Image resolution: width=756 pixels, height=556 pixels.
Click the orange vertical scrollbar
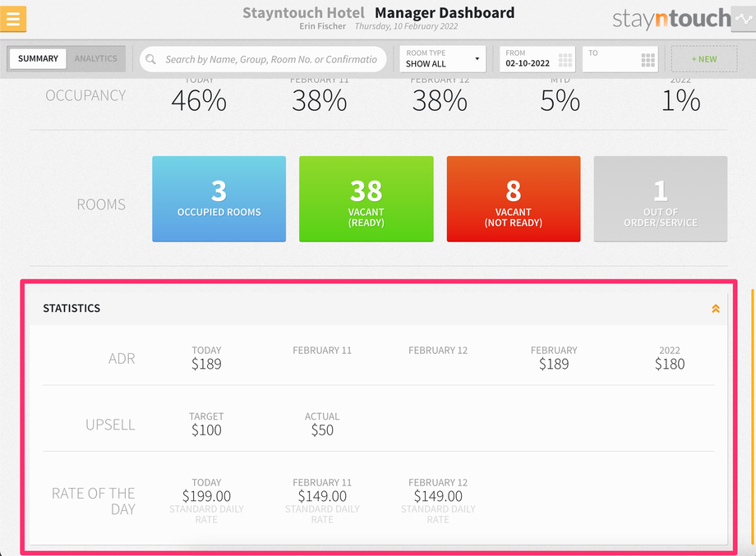pos(753,416)
